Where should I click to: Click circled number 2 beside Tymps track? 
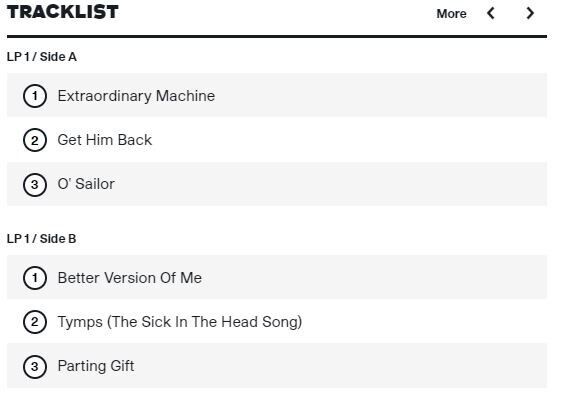click(x=35, y=322)
